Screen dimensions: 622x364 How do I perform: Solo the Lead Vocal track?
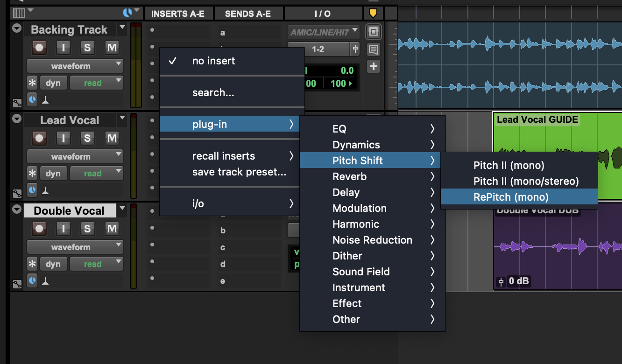(x=87, y=138)
